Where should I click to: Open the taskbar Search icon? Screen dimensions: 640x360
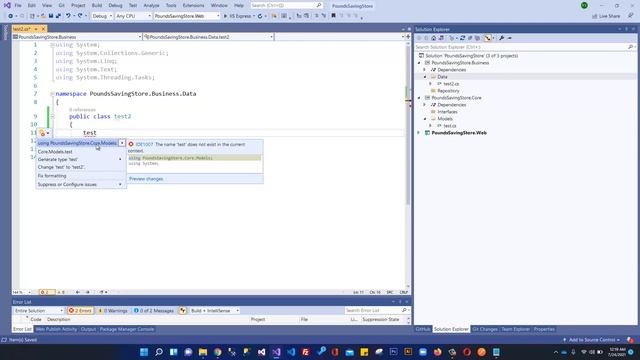(159, 352)
